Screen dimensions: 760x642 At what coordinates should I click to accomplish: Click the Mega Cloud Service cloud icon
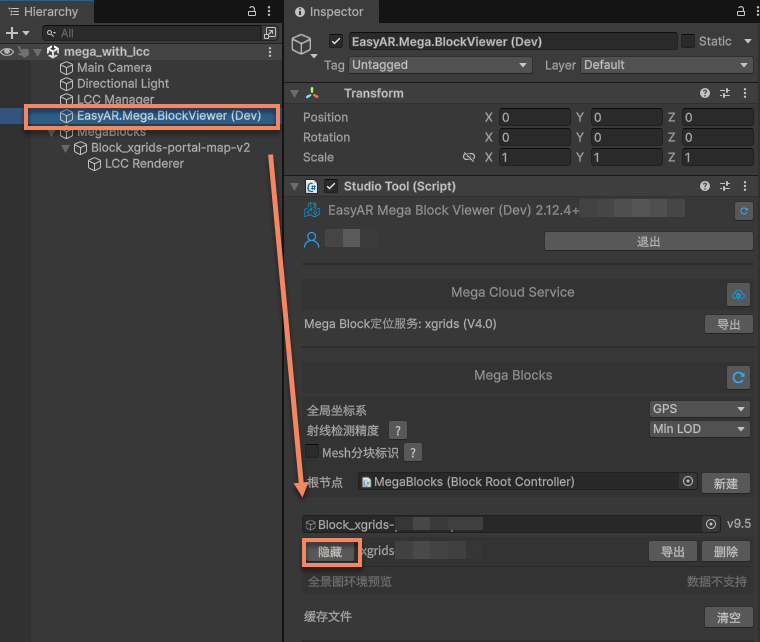point(738,294)
